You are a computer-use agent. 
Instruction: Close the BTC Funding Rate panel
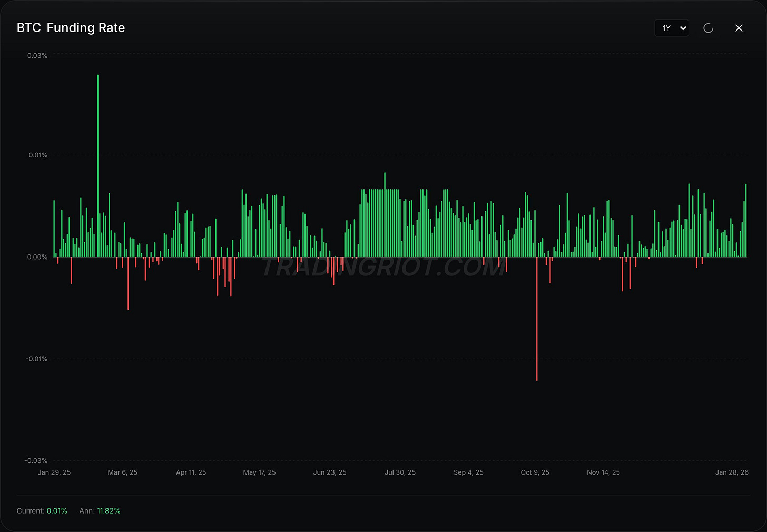pos(739,28)
